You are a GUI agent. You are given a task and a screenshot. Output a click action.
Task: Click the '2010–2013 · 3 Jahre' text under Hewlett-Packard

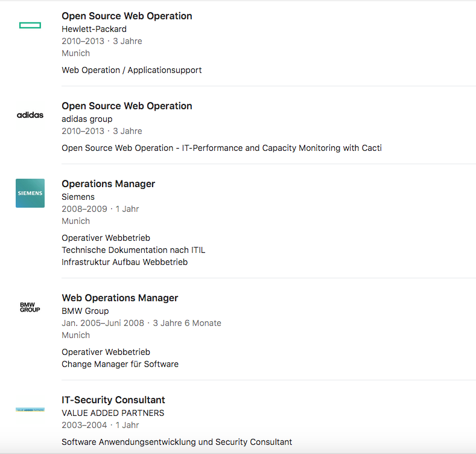coord(102,41)
